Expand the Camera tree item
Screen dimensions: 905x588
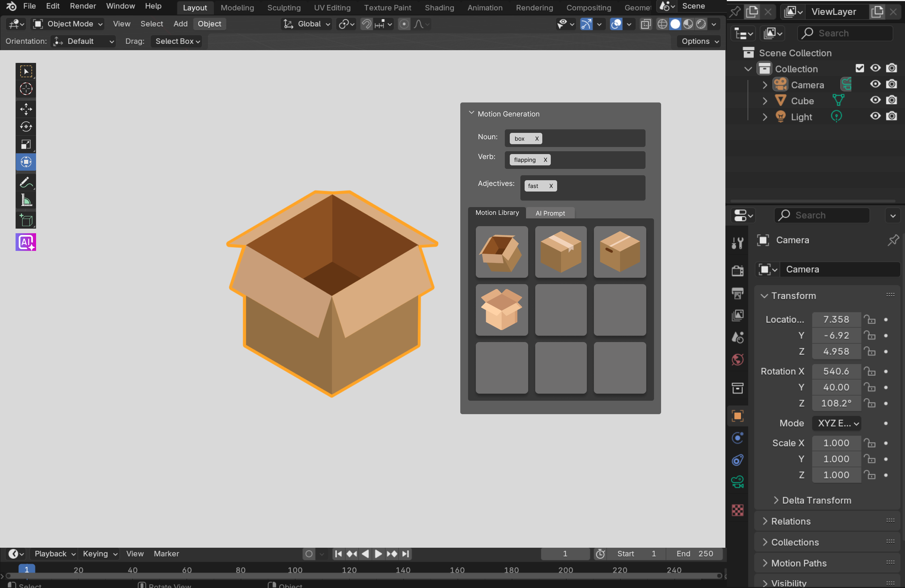tap(765, 85)
